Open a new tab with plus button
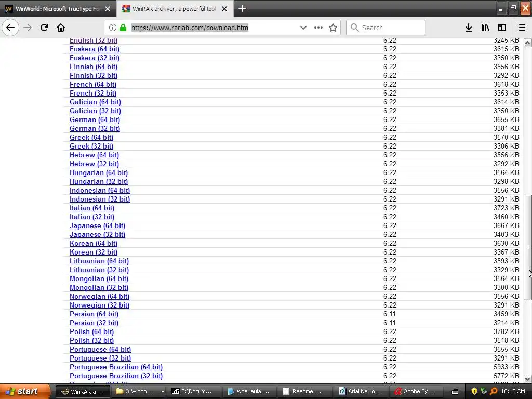532x399 pixels. pos(242,8)
